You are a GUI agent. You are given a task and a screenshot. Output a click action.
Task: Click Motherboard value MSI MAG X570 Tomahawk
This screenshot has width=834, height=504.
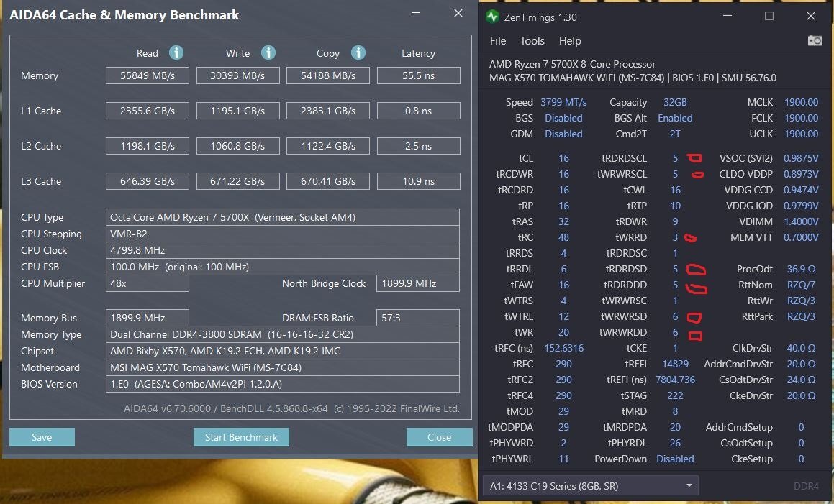point(282,367)
